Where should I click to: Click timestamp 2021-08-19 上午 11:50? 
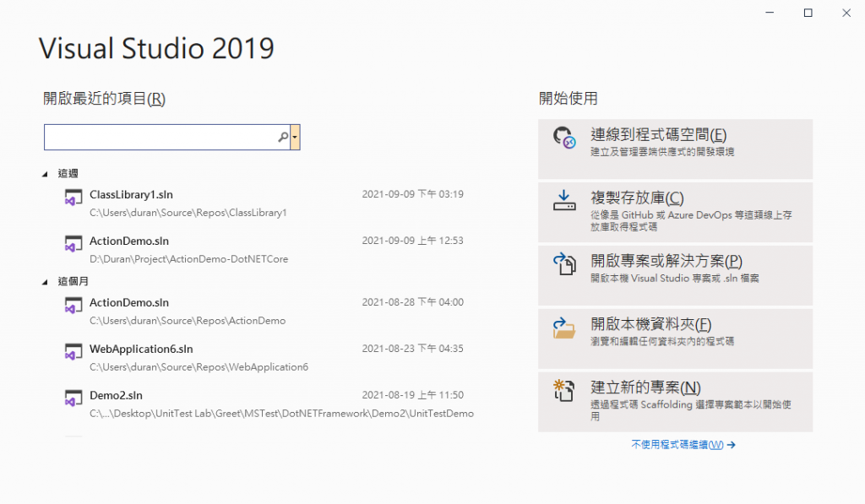click(412, 395)
